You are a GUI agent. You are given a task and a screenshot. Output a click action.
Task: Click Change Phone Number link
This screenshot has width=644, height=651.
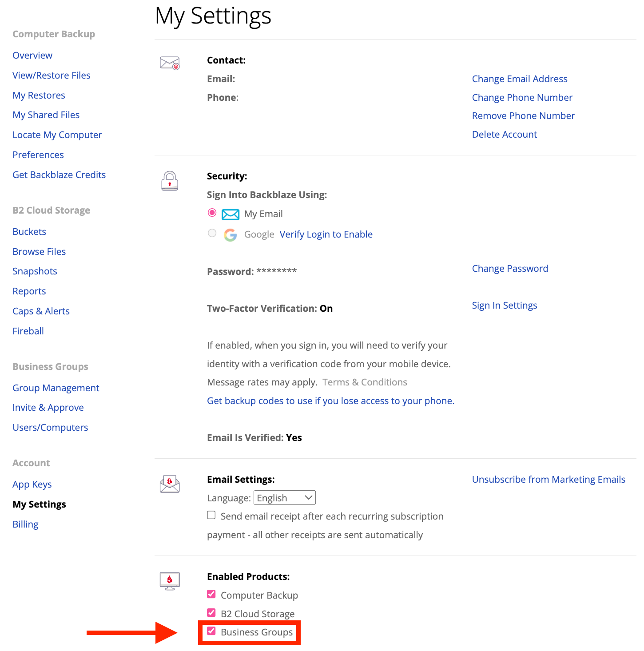(x=522, y=98)
